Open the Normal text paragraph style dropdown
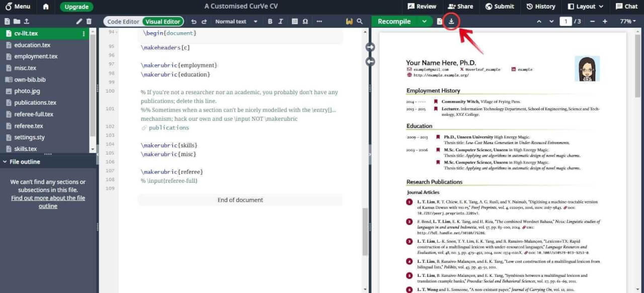644x293 pixels. click(x=236, y=21)
